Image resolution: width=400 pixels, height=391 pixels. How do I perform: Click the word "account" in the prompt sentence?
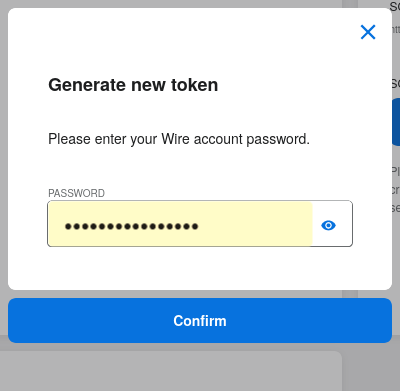pos(218,139)
